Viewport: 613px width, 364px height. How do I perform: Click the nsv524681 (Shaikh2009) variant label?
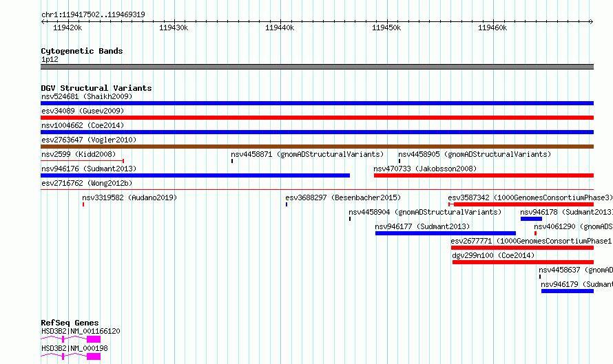[x=87, y=96]
